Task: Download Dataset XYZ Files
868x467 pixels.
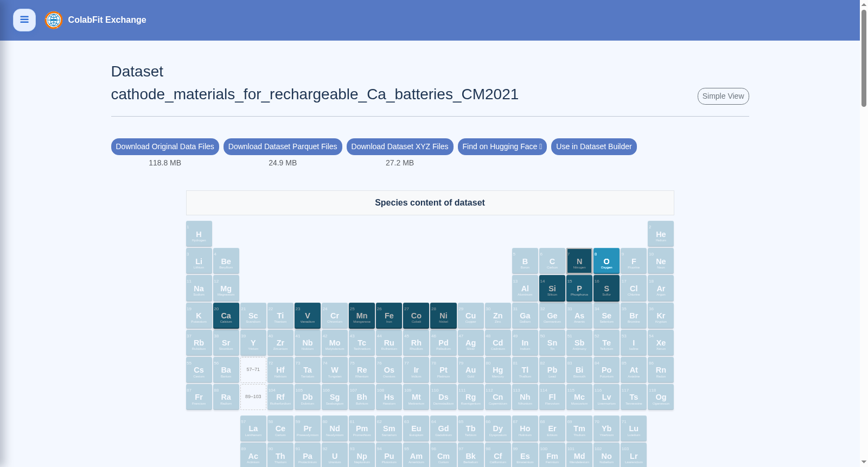Action: pos(400,146)
